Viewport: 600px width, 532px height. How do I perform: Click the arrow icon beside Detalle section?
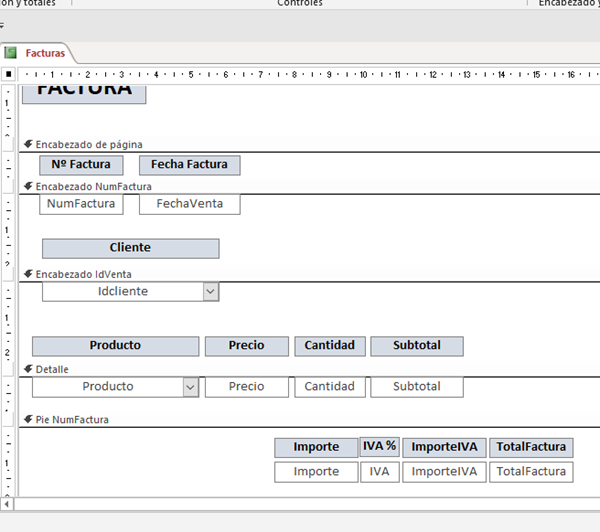(x=28, y=369)
